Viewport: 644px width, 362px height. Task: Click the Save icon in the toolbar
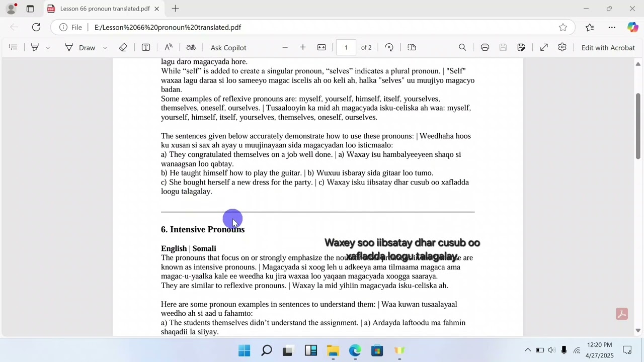pos(503,47)
